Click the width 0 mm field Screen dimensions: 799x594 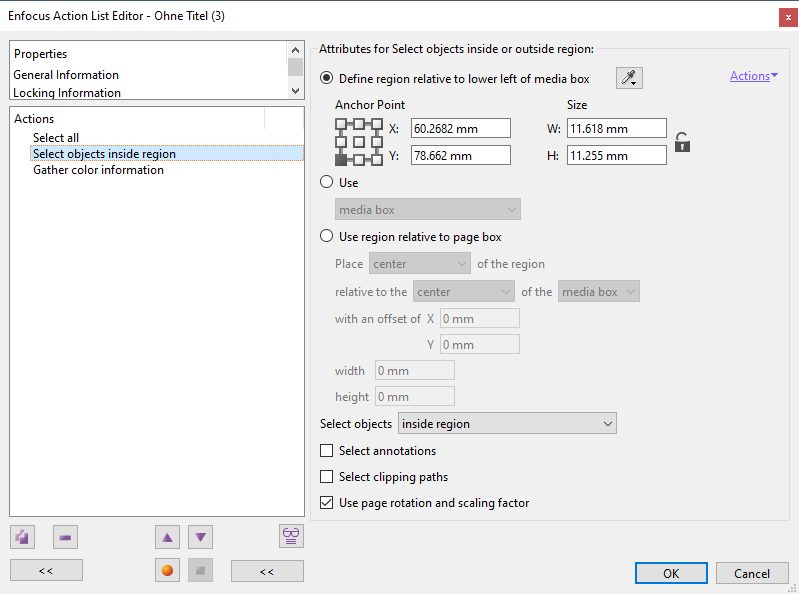(415, 370)
